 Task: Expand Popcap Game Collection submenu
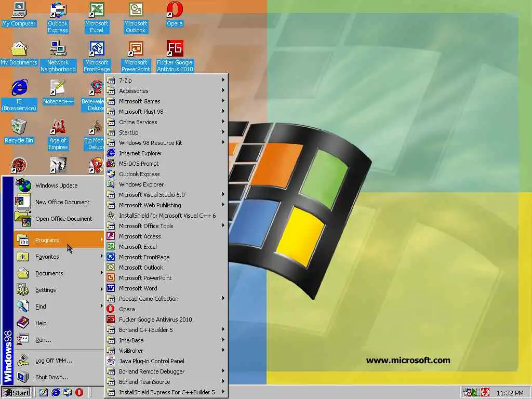tap(166, 299)
